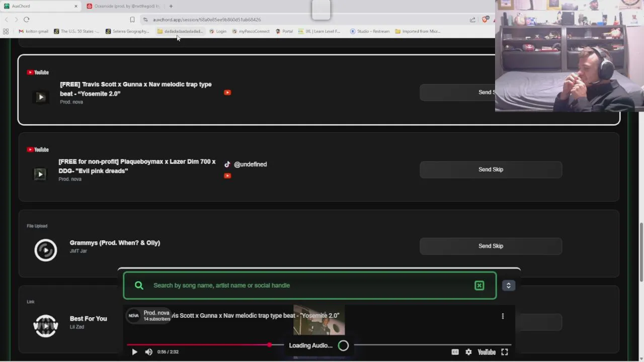Open the Login bookmark
The width and height of the screenshot is (644, 362).
(x=218, y=31)
